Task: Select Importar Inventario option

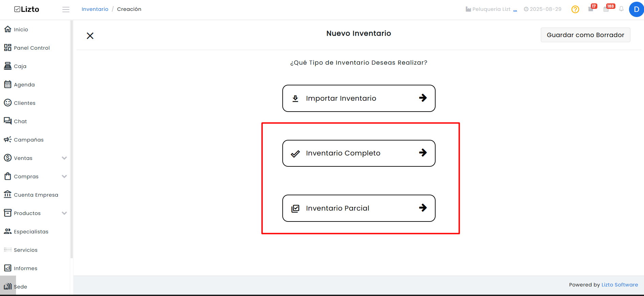Action: (x=359, y=98)
